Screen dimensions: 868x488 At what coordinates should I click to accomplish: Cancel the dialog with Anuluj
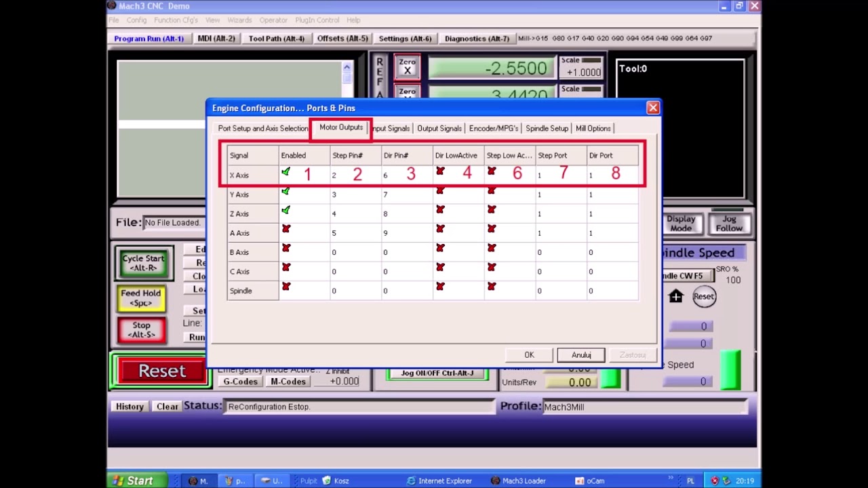click(x=581, y=355)
